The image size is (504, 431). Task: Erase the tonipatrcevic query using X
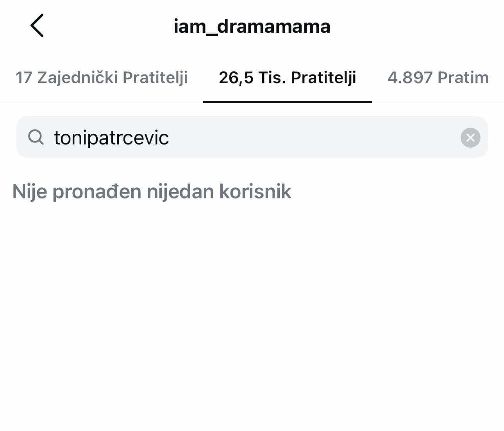click(470, 137)
